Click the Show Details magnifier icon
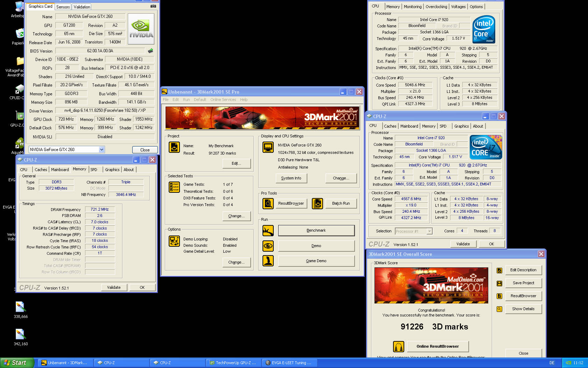Image resolution: width=588 pixels, height=368 pixels. point(499,309)
